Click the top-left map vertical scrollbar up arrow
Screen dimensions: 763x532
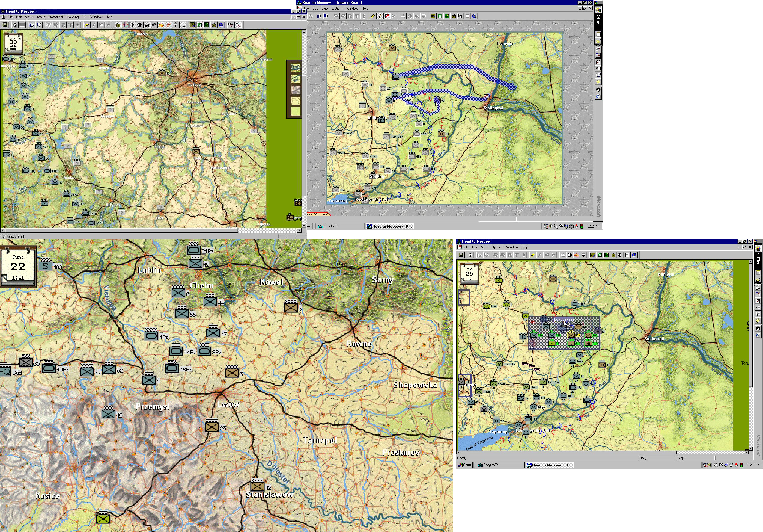pos(304,32)
